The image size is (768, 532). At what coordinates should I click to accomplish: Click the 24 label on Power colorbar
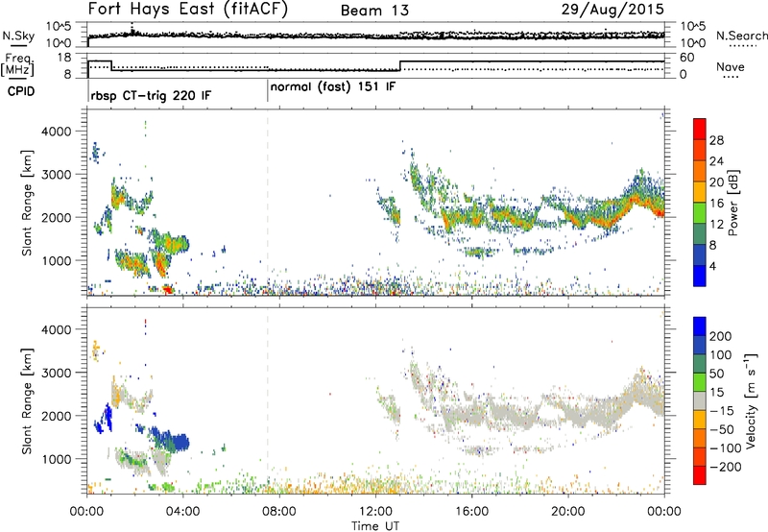[716, 161]
